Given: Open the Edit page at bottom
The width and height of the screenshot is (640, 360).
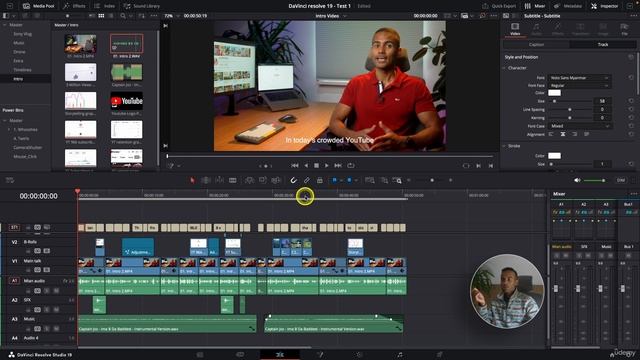Looking at the screenshot, I should 280,354.
